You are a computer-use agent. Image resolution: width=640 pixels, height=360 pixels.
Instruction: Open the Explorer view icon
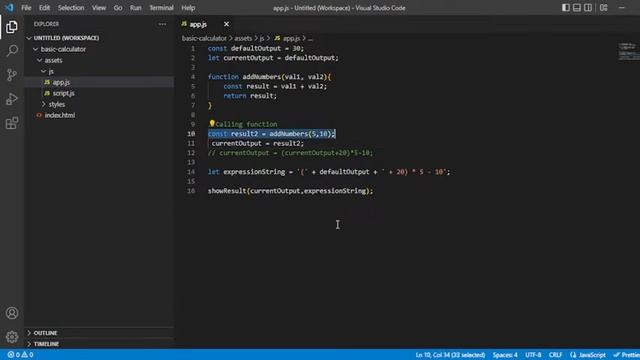tap(12, 27)
